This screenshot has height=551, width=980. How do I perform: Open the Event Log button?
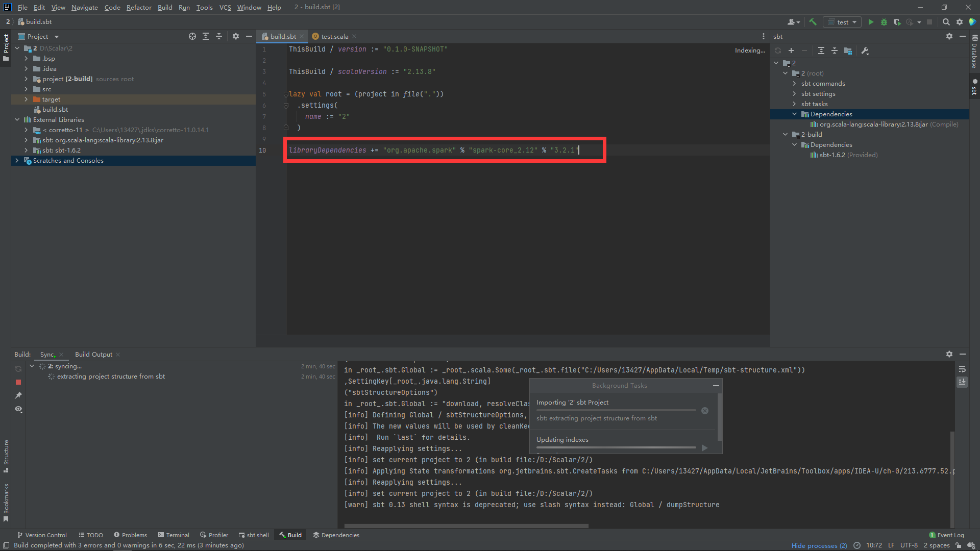[x=947, y=535]
